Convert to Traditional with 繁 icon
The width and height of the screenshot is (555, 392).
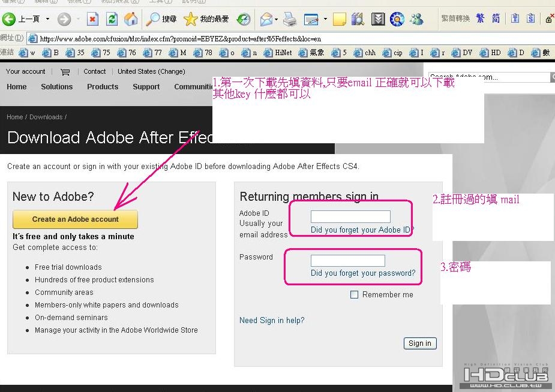(480, 19)
